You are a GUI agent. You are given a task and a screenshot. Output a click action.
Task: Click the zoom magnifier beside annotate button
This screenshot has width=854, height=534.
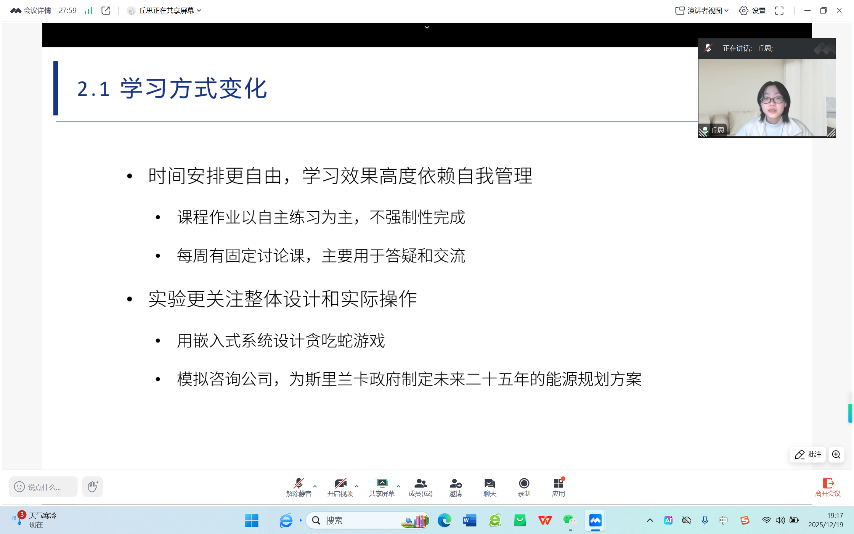(836, 454)
